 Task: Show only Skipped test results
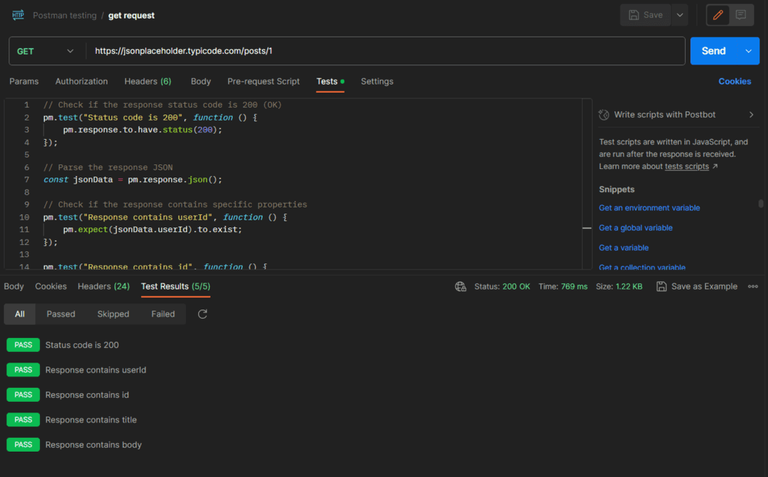click(113, 314)
